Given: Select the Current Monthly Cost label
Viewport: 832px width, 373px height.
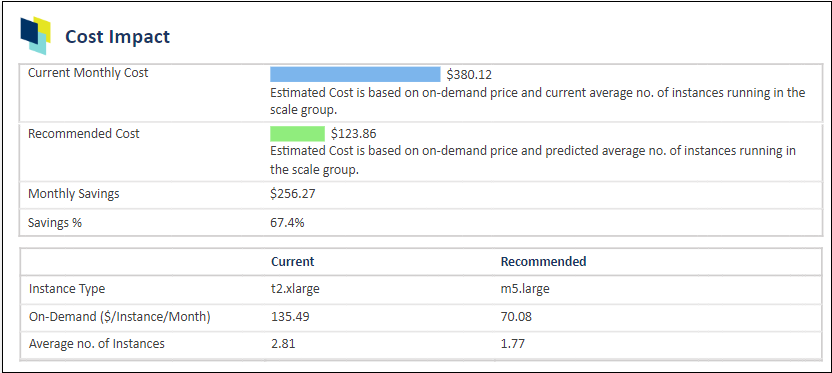Looking at the screenshot, I should tap(88, 73).
